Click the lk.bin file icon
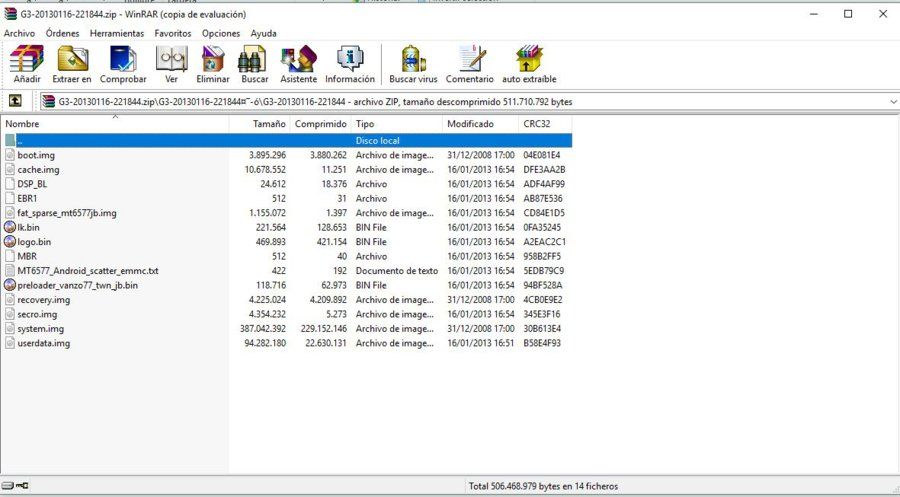900x497 pixels. click(10, 227)
